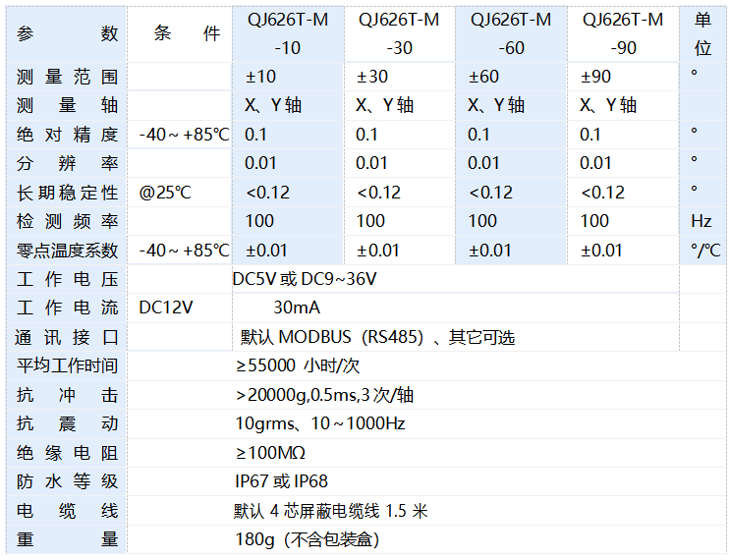
Task: Click the 30mA working current value
Action: coord(296,308)
